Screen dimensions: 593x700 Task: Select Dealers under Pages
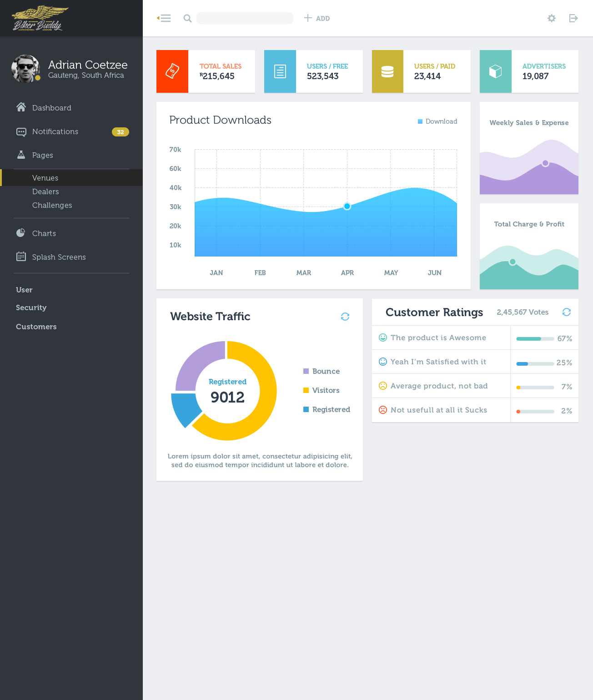[x=45, y=191]
